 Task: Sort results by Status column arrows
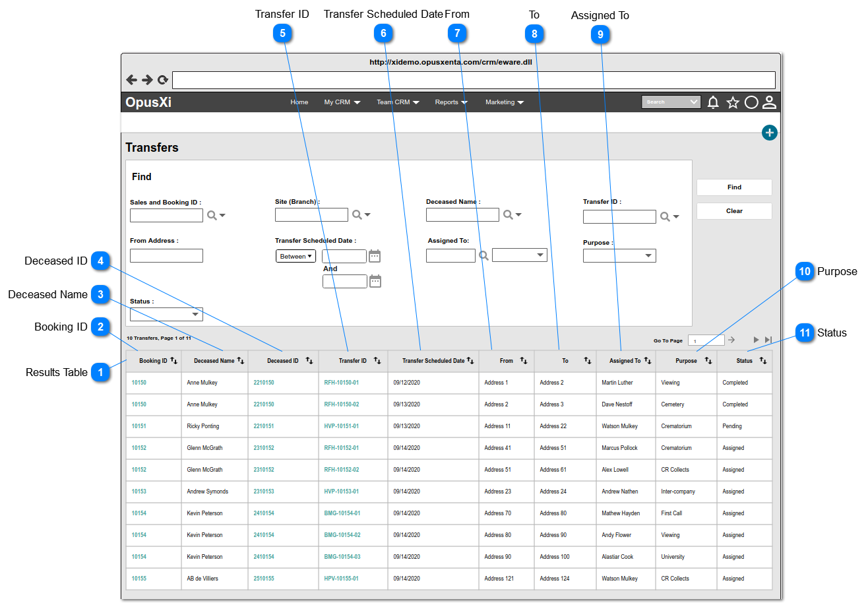(763, 360)
